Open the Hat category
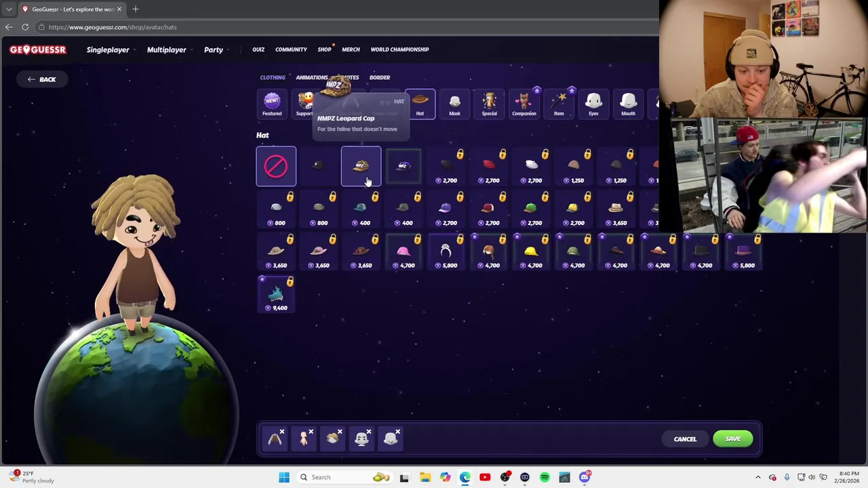This screenshot has height=488, width=868. pos(420,104)
